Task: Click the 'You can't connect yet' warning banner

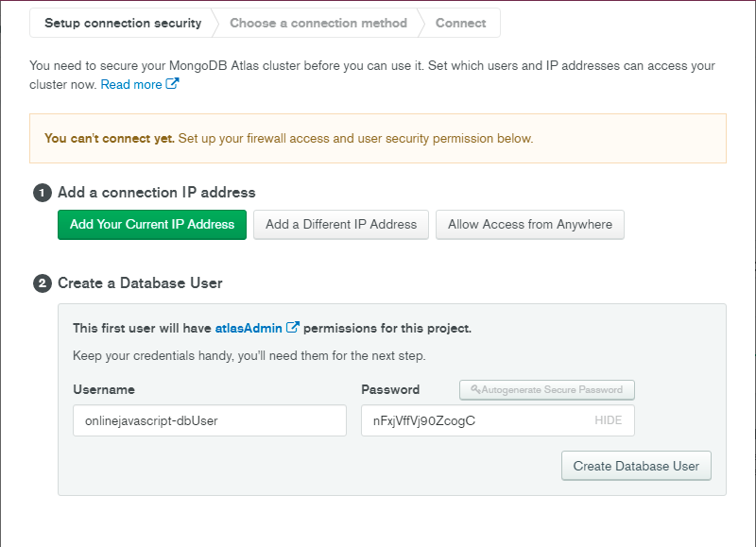Action: click(x=378, y=138)
